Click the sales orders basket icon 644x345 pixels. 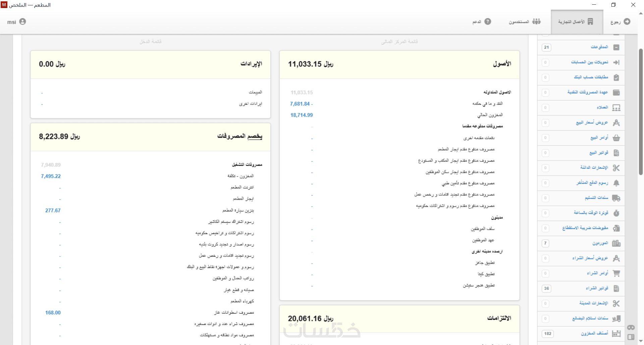pyautogui.click(x=616, y=138)
